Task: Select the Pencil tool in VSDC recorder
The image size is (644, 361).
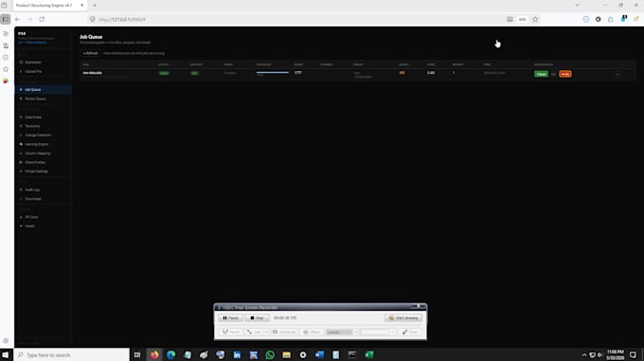Action: (x=230, y=332)
